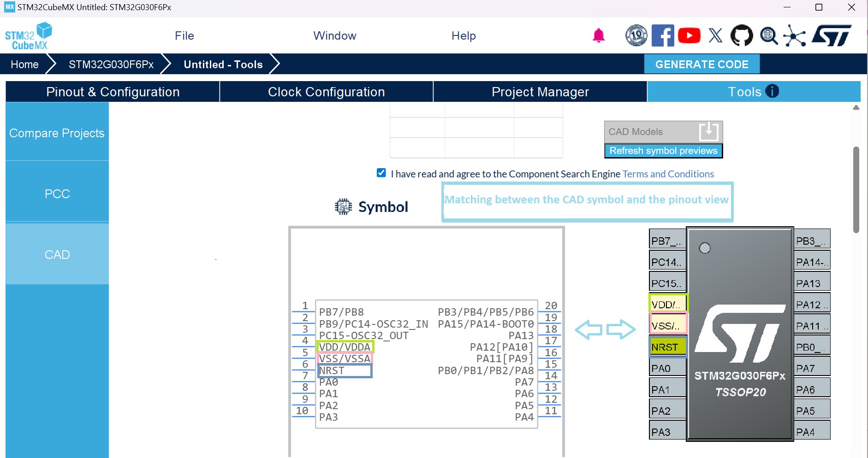Image resolution: width=868 pixels, height=458 pixels.
Task: Open the Facebook icon link
Action: pos(663,35)
